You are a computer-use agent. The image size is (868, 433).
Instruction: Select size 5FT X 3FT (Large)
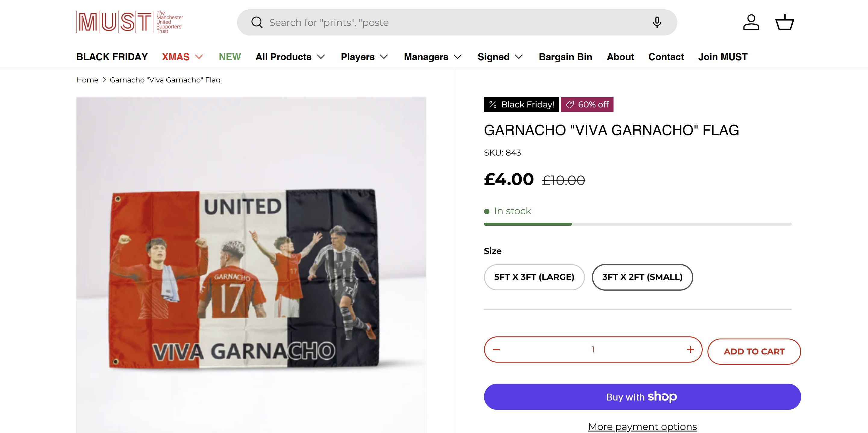534,277
